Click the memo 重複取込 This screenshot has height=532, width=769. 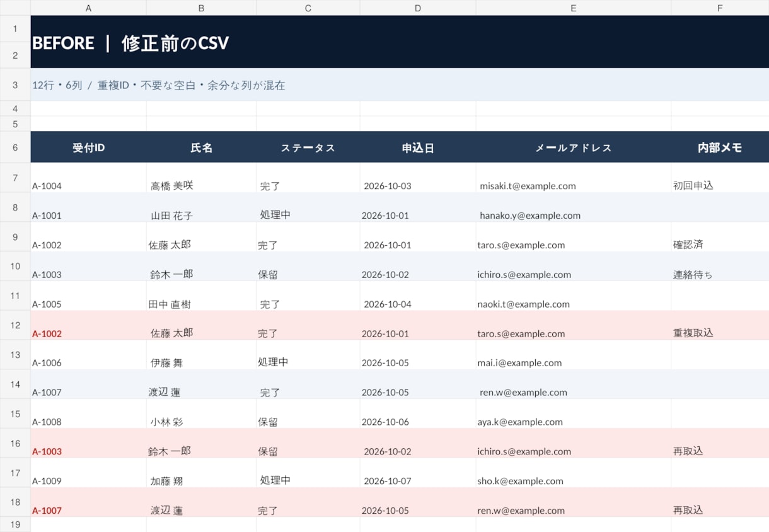coord(693,332)
